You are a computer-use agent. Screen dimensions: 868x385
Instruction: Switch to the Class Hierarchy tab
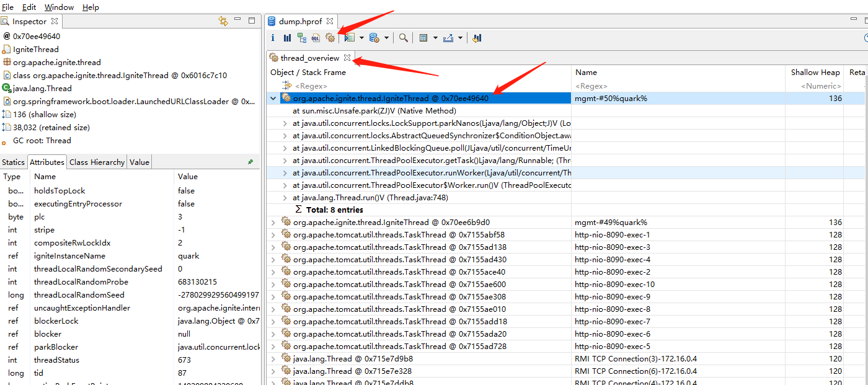click(x=97, y=162)
